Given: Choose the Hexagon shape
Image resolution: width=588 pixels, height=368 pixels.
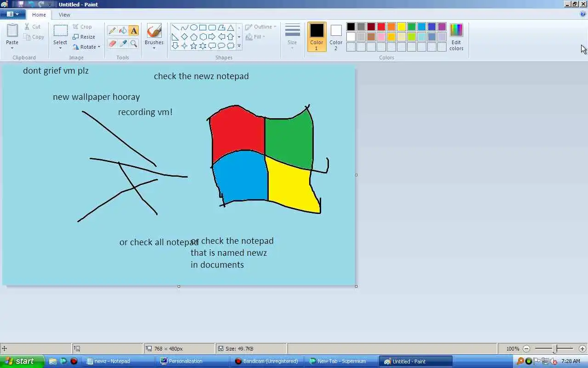Looking at the screenshot, I should coord(203,37).
